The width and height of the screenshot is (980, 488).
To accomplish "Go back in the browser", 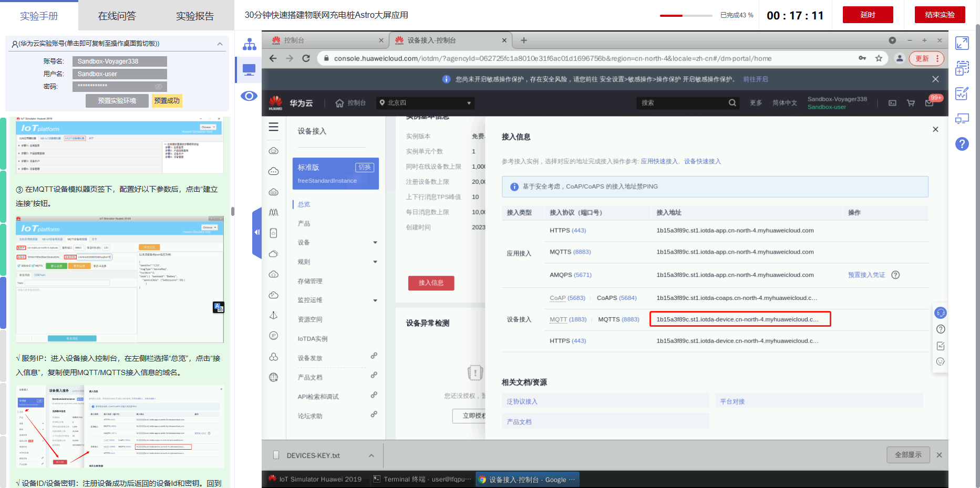I will tap(273, 58).
